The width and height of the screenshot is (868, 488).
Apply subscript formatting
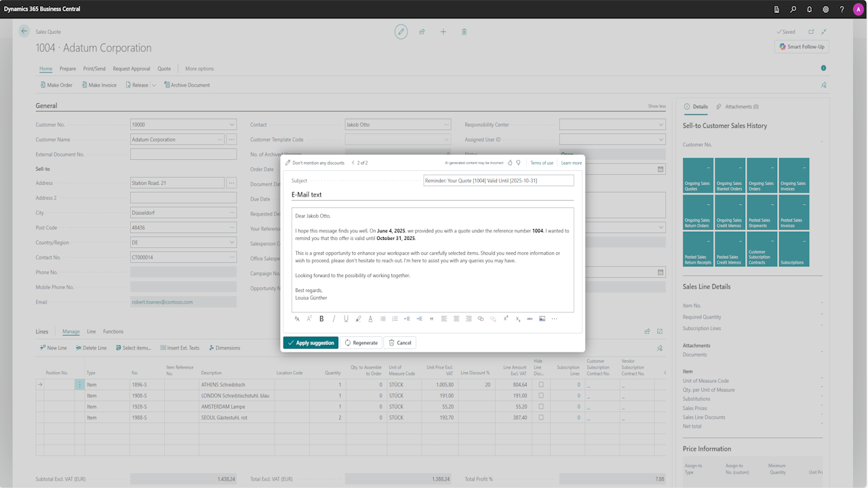(517, 319)
